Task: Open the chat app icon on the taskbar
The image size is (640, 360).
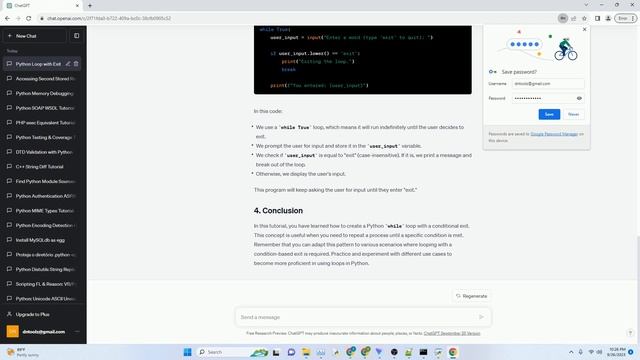Action: 291,352
